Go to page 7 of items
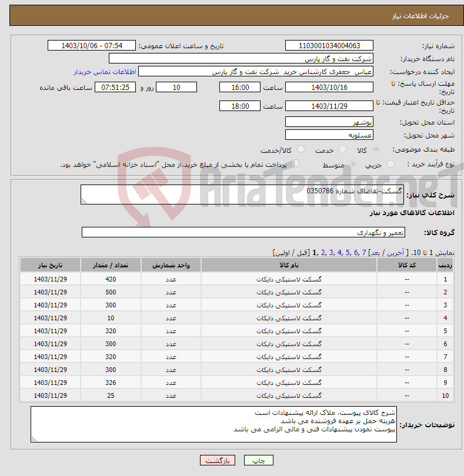 point(364,253)
